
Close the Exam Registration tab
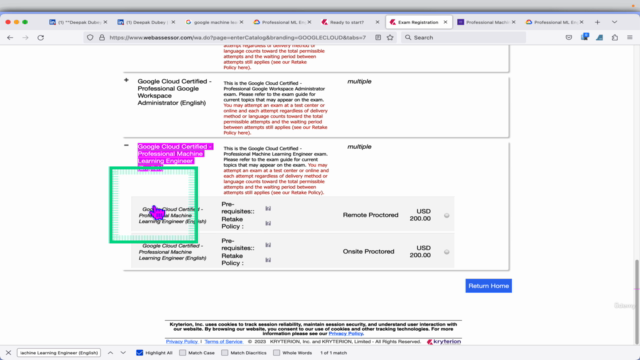445,22
